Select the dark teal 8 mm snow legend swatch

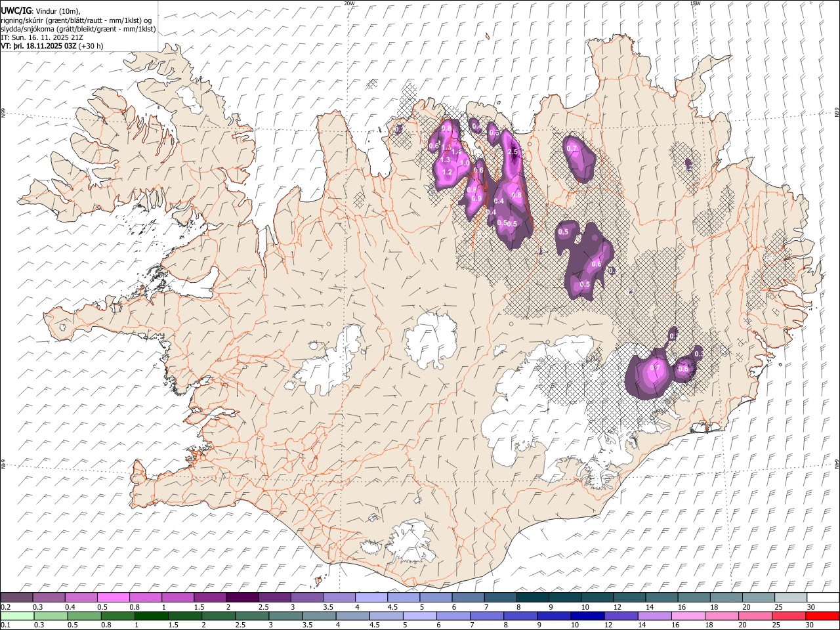pyautogui.click(x=533, y=598)
